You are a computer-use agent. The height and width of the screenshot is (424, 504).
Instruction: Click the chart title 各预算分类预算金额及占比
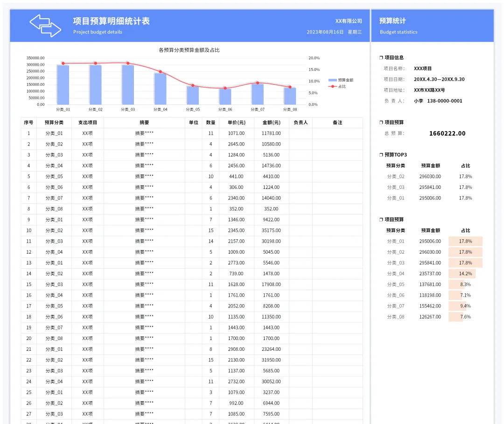pyautogui.click(x=189, y=50)
